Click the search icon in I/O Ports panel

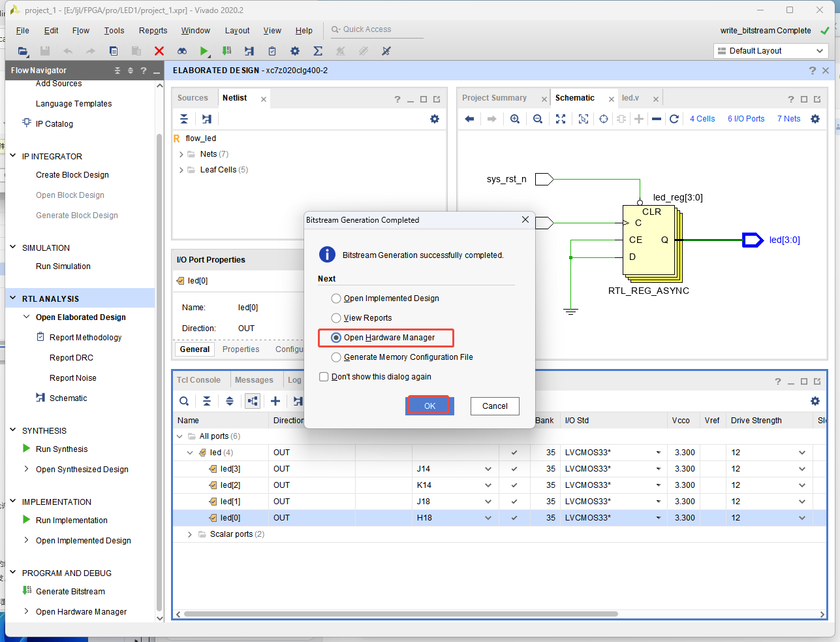pos(184,401)
